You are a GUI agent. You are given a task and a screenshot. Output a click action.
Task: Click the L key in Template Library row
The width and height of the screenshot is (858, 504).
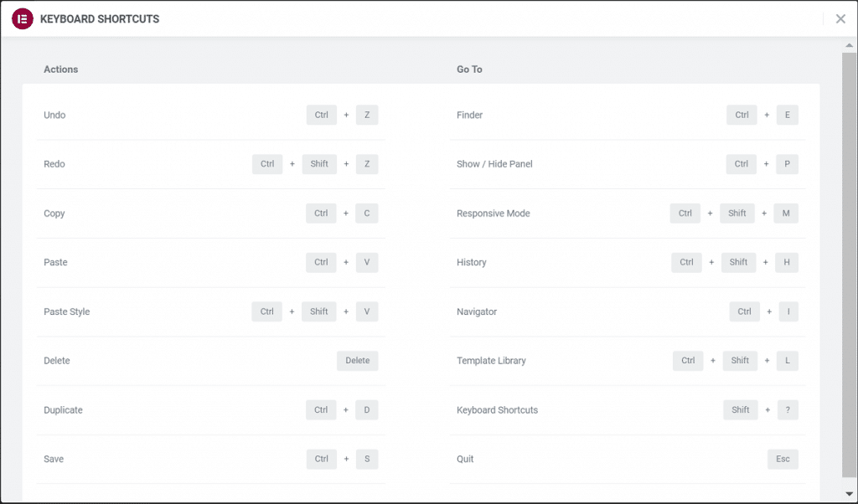[x=788, y=361]
